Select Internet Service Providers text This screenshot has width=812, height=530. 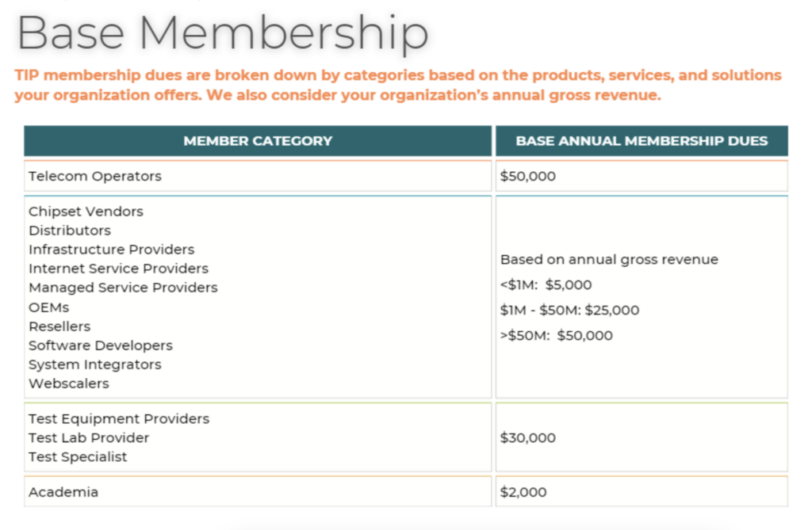click(x=118, y=269)
